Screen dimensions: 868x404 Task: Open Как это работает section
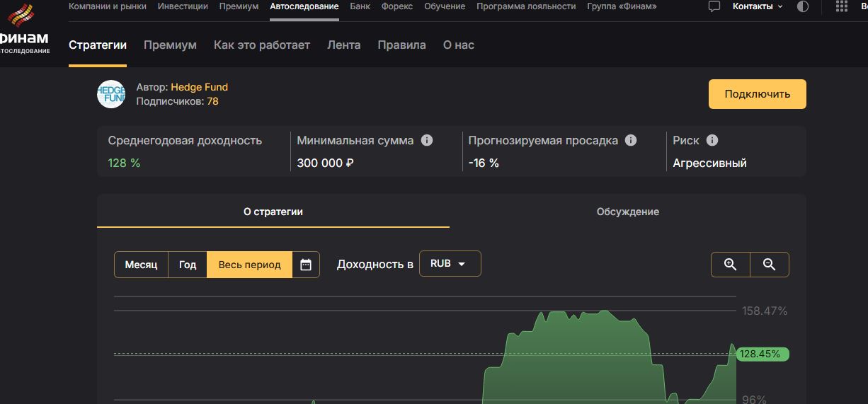[x=262, y=45]
